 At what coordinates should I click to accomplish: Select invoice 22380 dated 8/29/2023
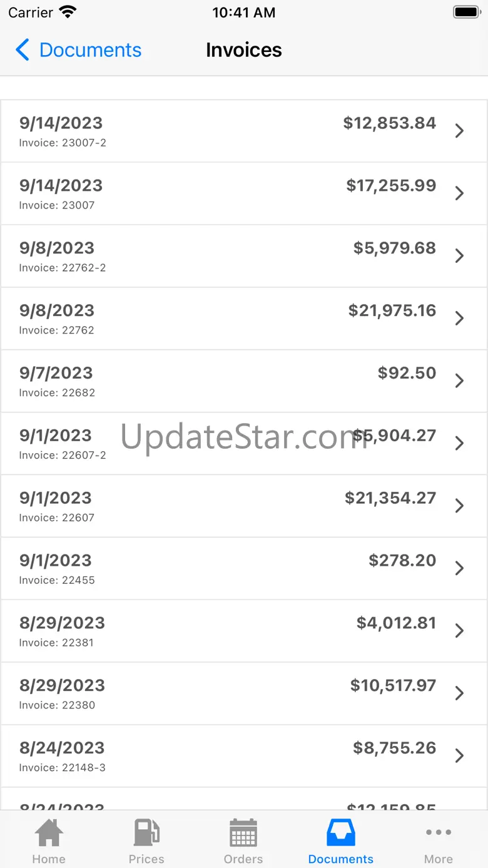pyautogui.click(x=244, y=693)
